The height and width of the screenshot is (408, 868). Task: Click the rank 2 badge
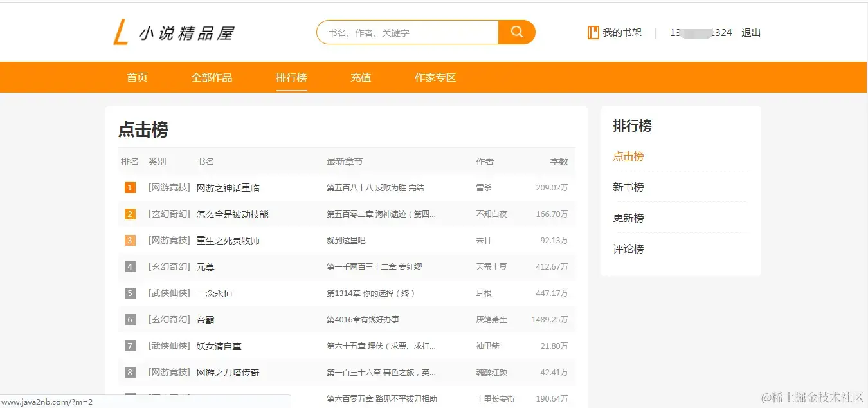click(x=130, y=214)
